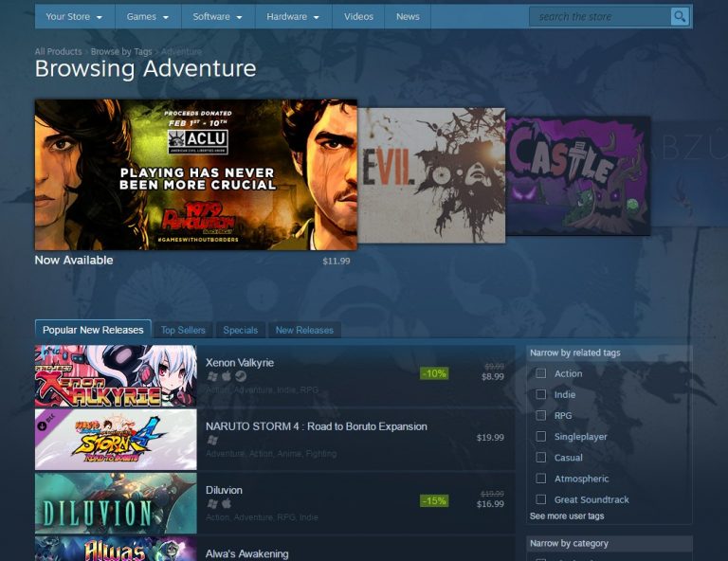728x561 pixels.
Task: Switch to the Specials tab
Action: (x=240, y=331)
